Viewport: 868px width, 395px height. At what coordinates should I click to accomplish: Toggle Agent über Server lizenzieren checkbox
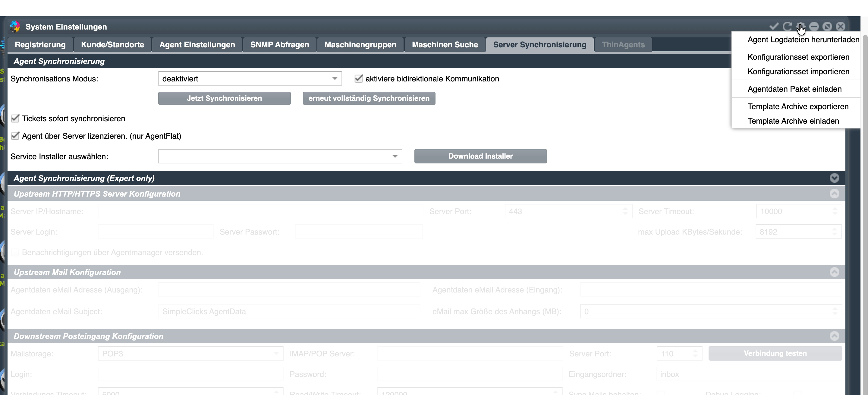coord(15,136)
